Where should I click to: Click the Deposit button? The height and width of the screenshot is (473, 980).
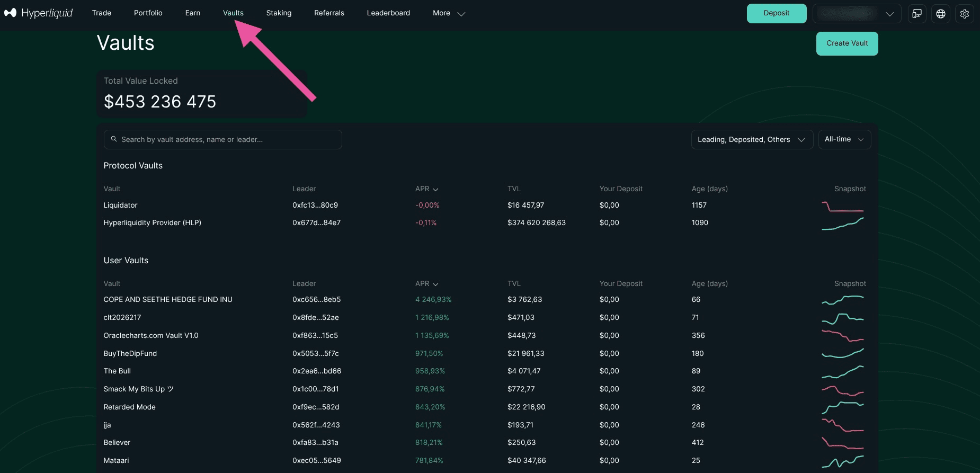point(777,13)
